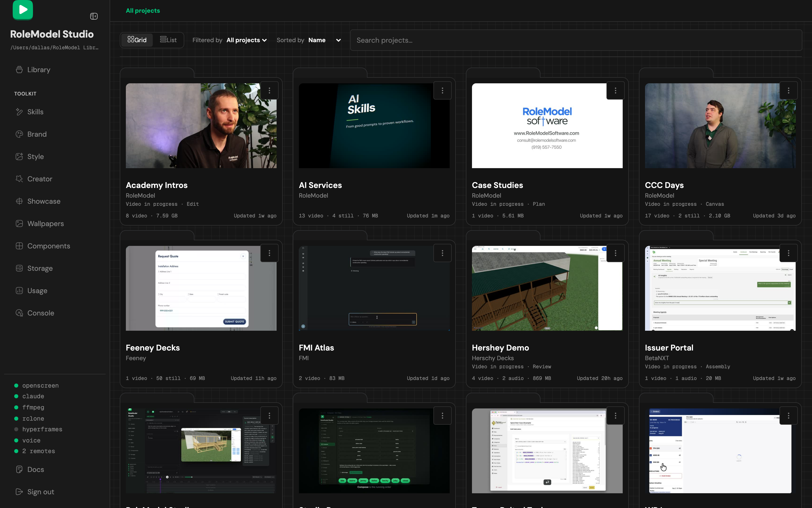The image size is (812, 508).
Task: Open the Filtered by All projects dropdown
Action: click(247, 40)
